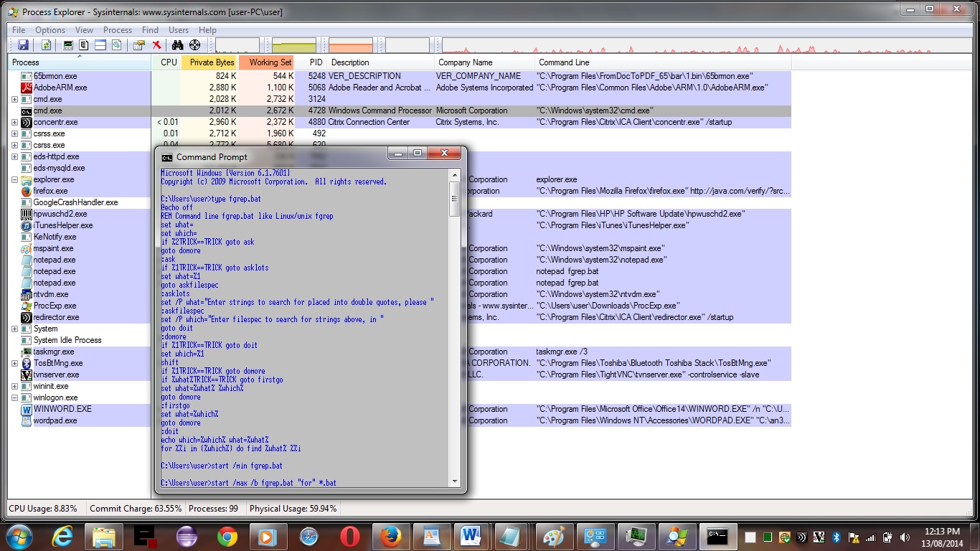Click the Command Prompt vertical scrollbar down arrow
Viewport: 980px width, 551px height.
(x=455, y=481)
